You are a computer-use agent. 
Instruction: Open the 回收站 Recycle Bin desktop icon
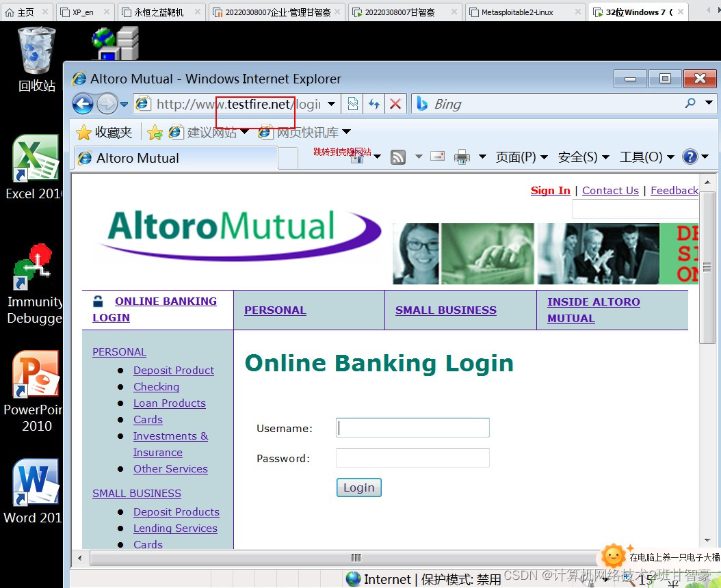click(x=36, y=59)
